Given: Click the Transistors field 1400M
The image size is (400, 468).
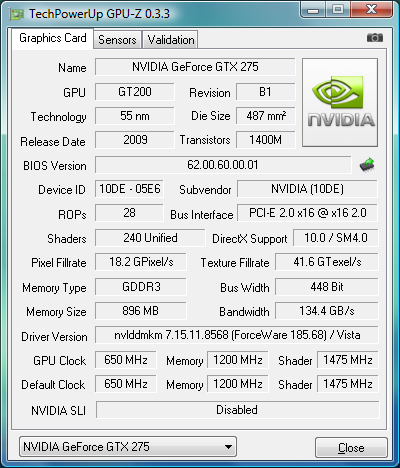Looking at the screenshot, I should point(266,140).
